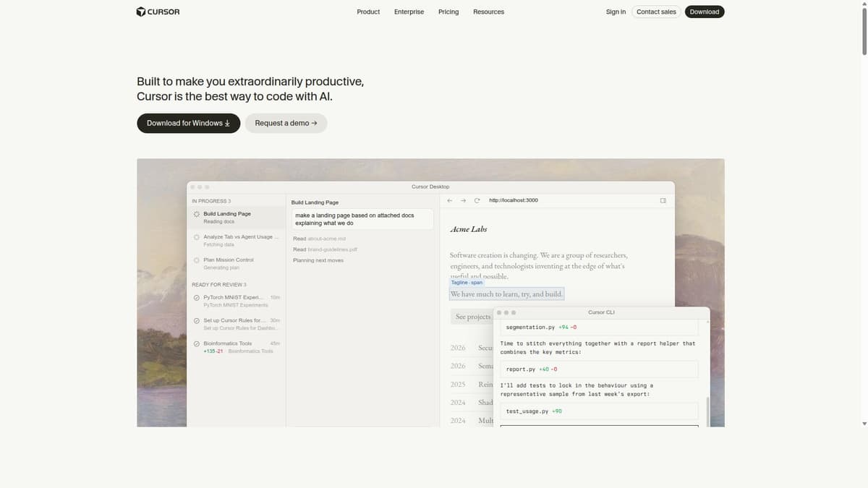Go to the Pricing page
The height and width of the screenshot is (488, 868).
[448, 12]
